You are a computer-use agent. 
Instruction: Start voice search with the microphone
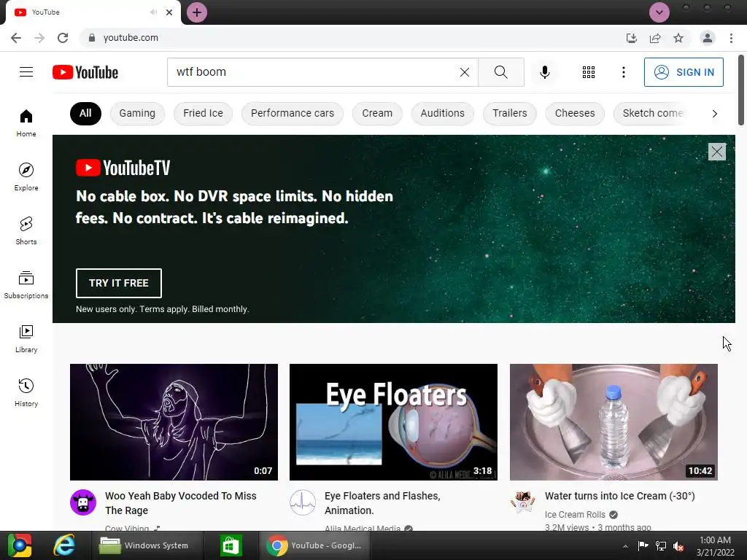click(x=544, y=72)
